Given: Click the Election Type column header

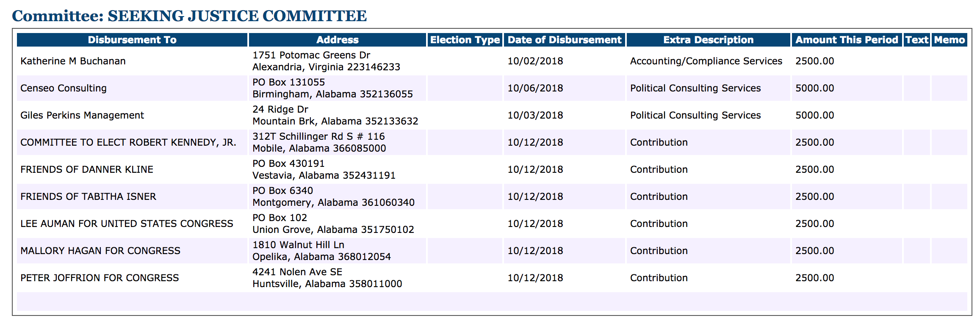Looking at the screenshot, I should pyautogui.click(x=465, y=40).
